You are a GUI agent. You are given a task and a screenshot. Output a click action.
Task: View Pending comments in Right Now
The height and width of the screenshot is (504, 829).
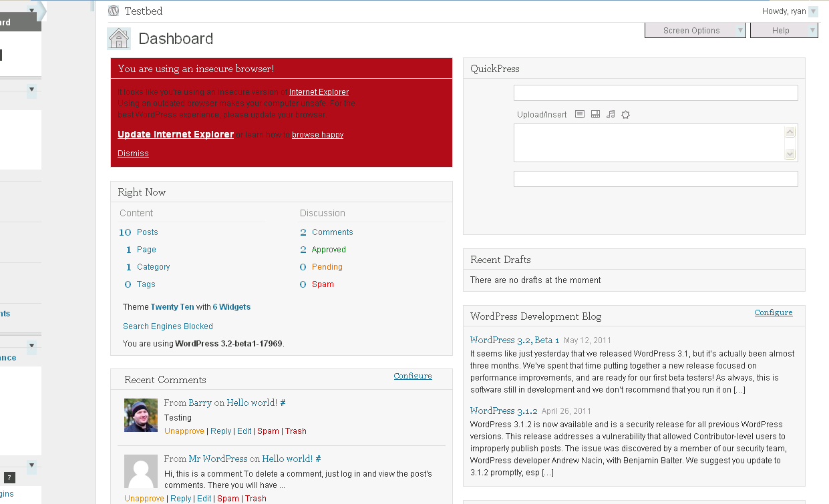[x=327, y=267]
